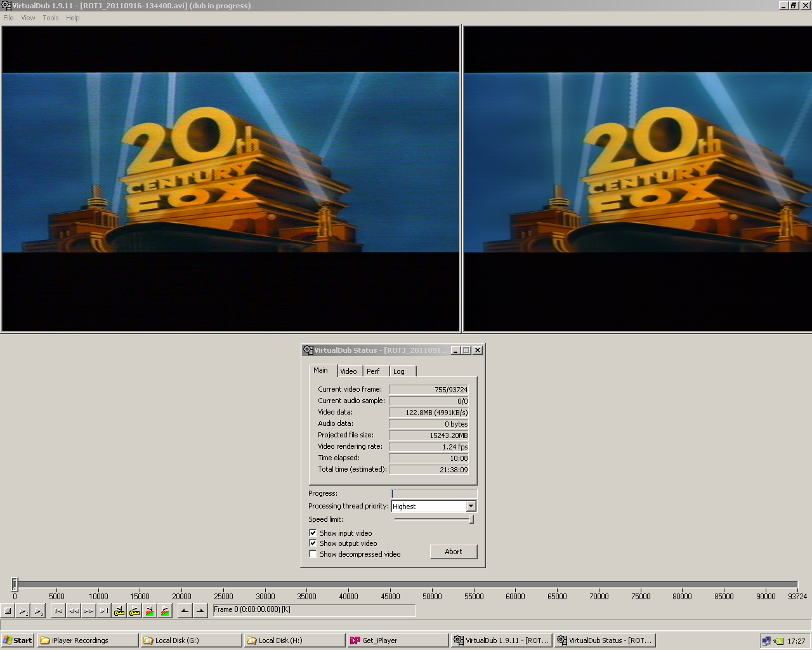The image size is (812, 650).
Task: Abort the dub in progress
Action: coord(454,552)
